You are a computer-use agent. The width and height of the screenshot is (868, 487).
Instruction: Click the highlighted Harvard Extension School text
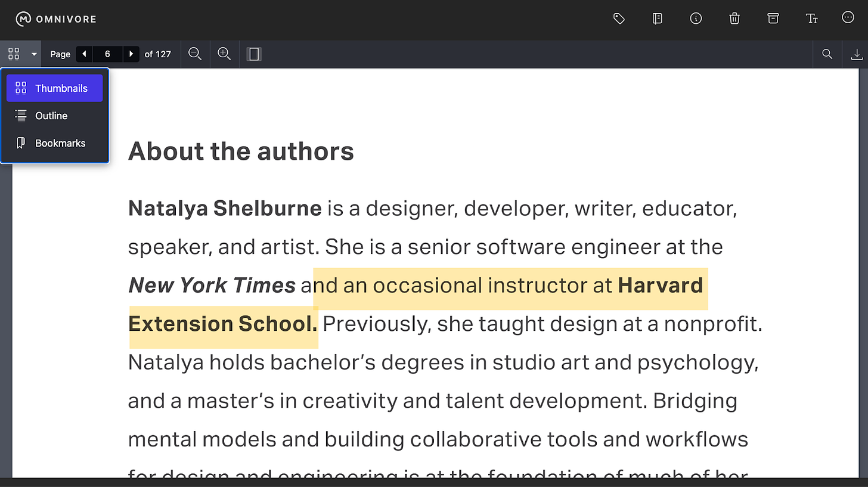[223, 324]
